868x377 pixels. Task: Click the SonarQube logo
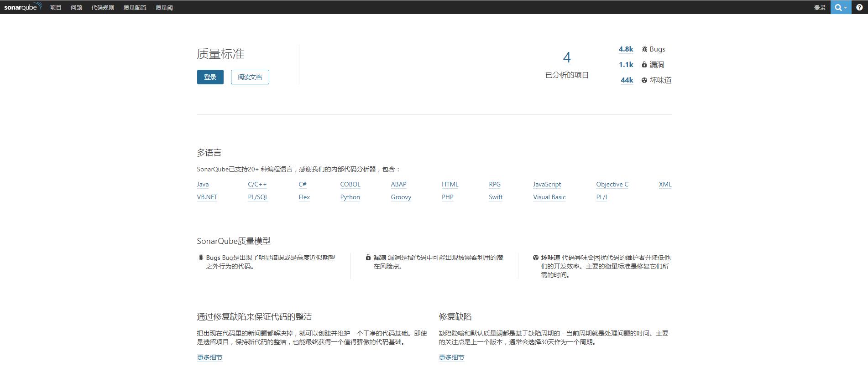point(23,7)
